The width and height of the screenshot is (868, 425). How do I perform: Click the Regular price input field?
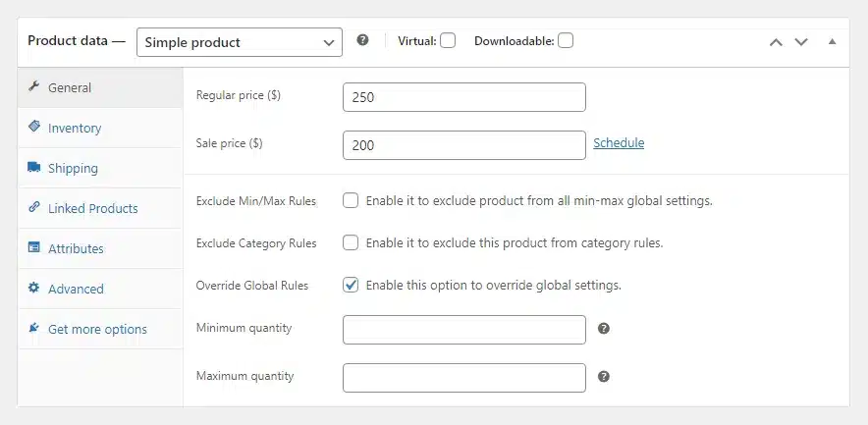click(463, 97)
